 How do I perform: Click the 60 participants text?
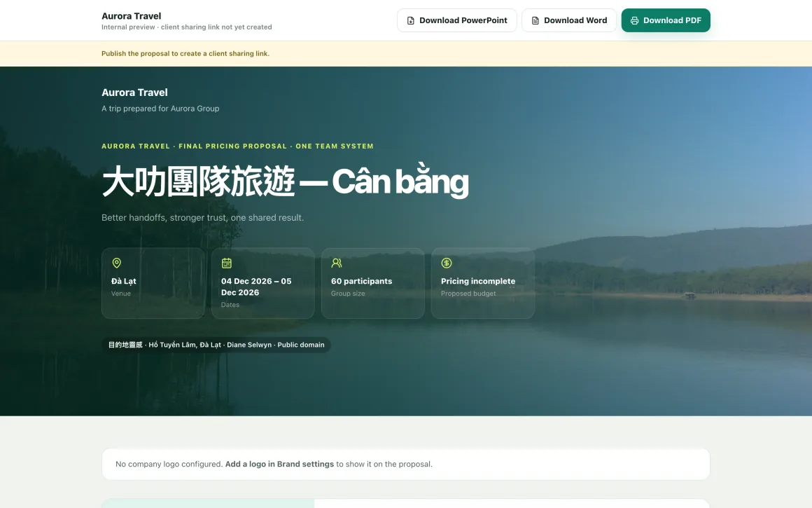click(x=361, y=281)
